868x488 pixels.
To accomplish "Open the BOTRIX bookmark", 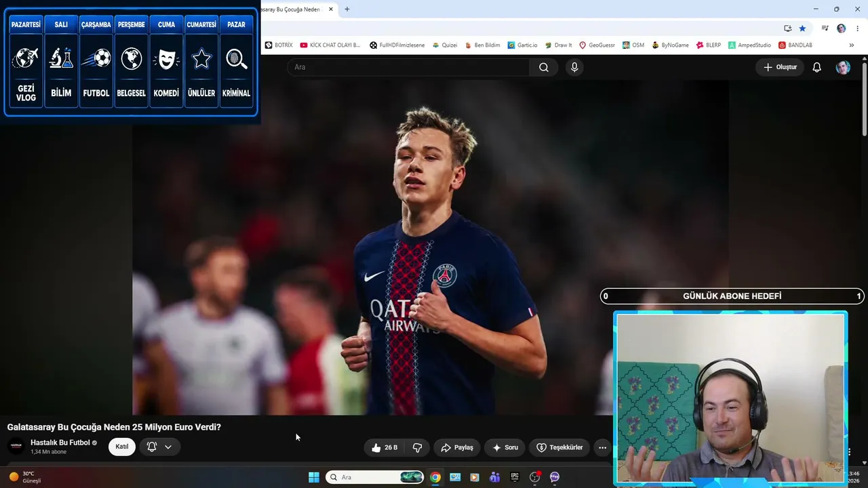I will pos(279,45).
